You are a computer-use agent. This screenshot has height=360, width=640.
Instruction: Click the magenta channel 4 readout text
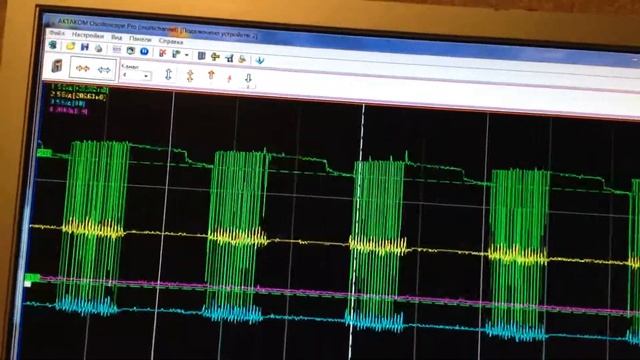coord(69,110)
